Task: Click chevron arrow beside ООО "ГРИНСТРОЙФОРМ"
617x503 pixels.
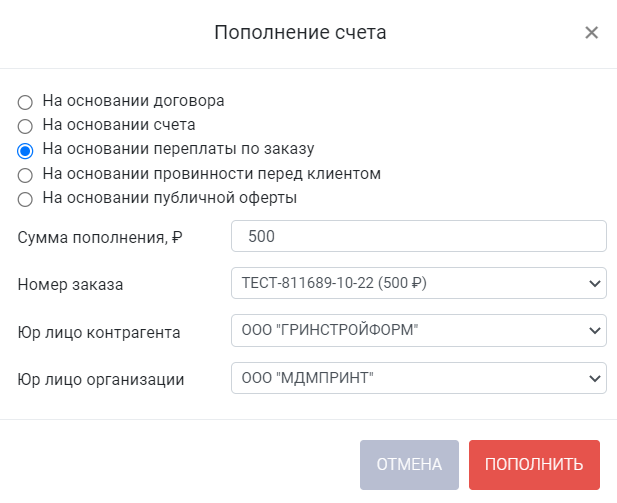Action: click(595, 331)
